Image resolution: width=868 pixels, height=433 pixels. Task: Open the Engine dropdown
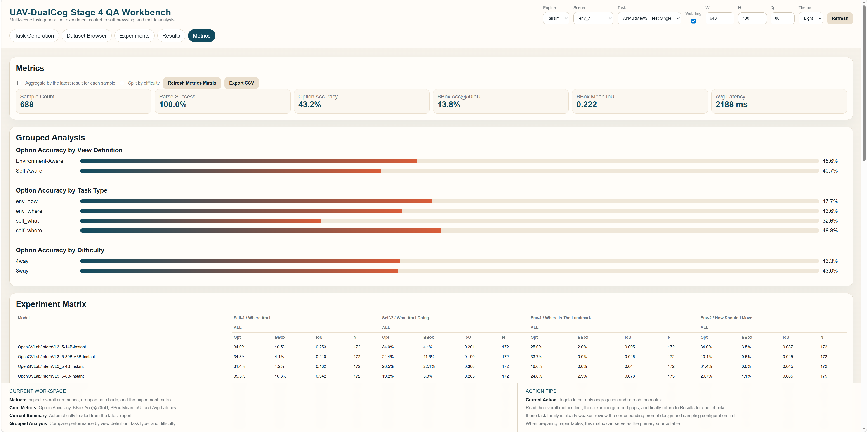[556, 18]
